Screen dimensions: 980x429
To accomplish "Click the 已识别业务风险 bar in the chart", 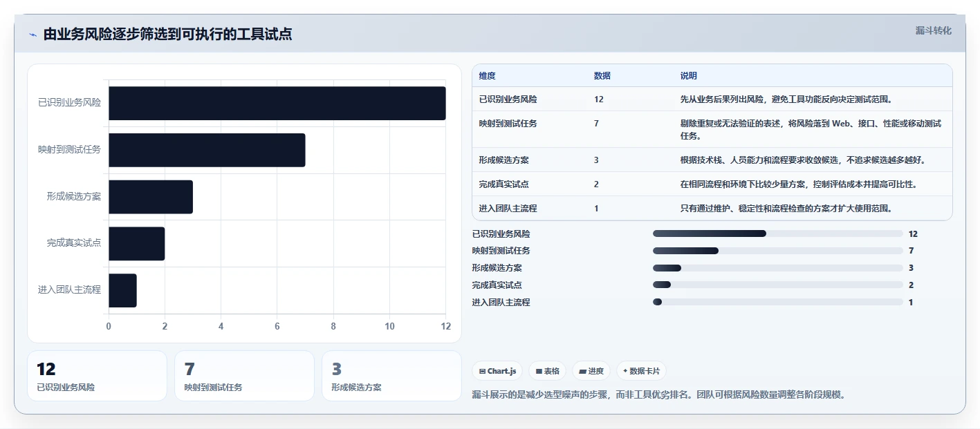I will coord(277,103).
